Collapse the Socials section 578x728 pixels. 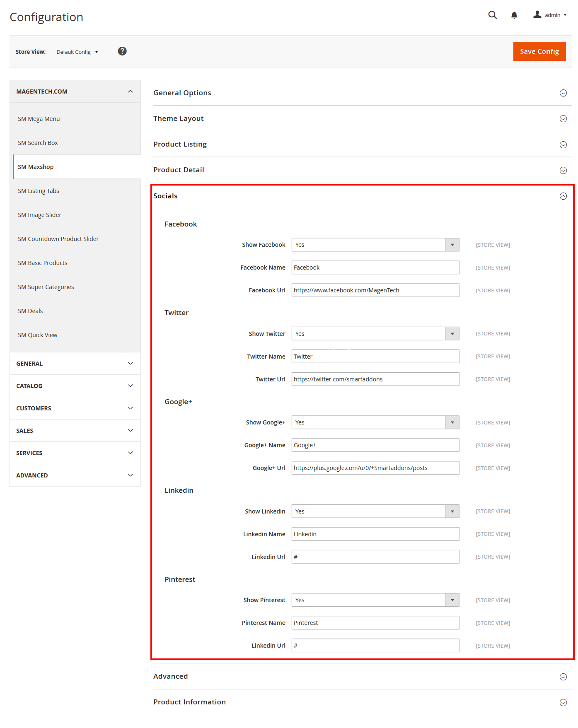tap(363, 196)
